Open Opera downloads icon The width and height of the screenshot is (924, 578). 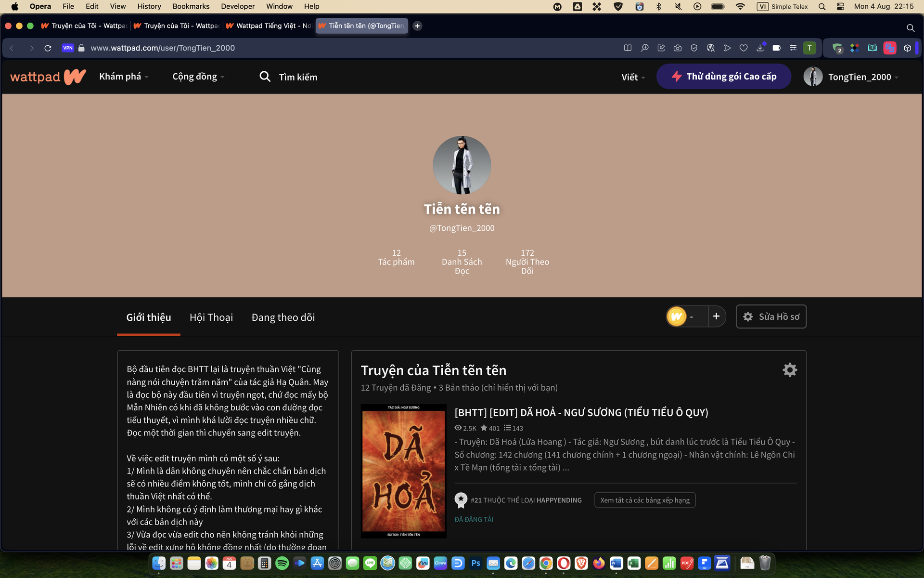click(x=760, y=48)
